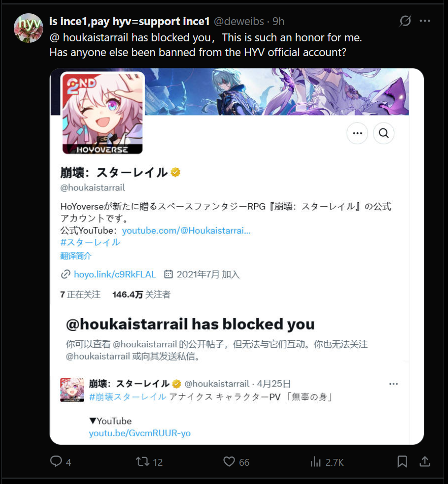Open the youtu.be/GvcmRUUR-yo link
Image resolution: width=448 pixels, height=484 pixels.
pyautogui.click(x=140, y=433)
